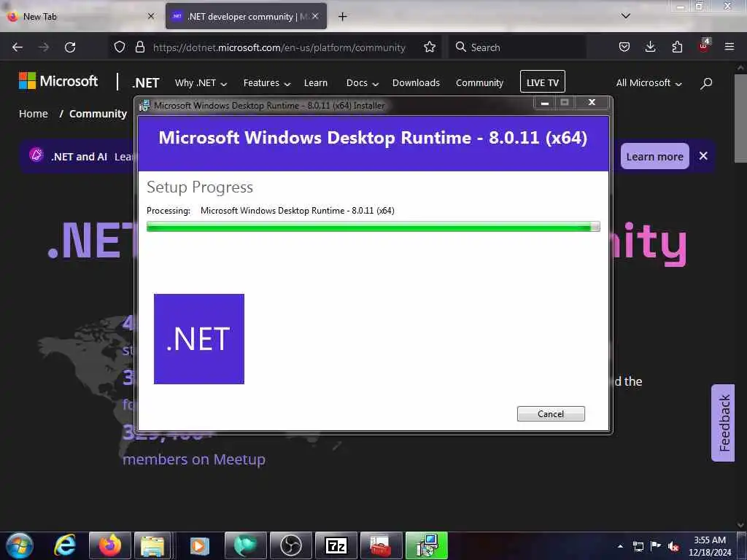Open the Firefox downloads panel
The width and height of the screenshot is (747, 560).
click(x=650, y=47)
